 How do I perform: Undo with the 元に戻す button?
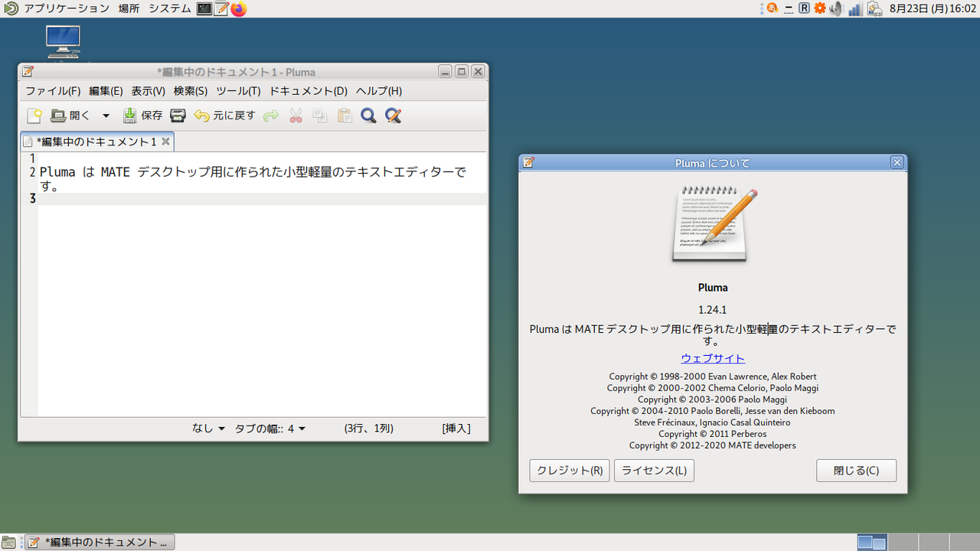tap(224, 116)
